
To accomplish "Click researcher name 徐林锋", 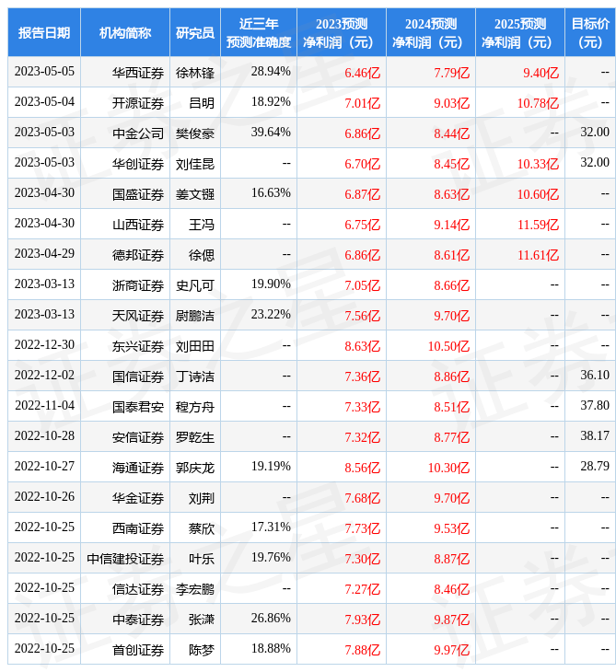I will coord(195,73).
